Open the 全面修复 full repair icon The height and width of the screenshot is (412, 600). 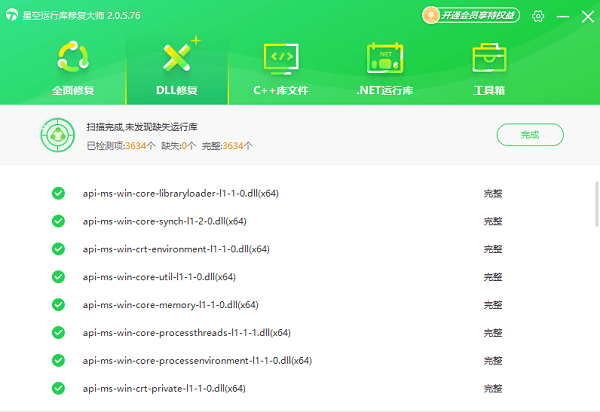click(73, 57)
